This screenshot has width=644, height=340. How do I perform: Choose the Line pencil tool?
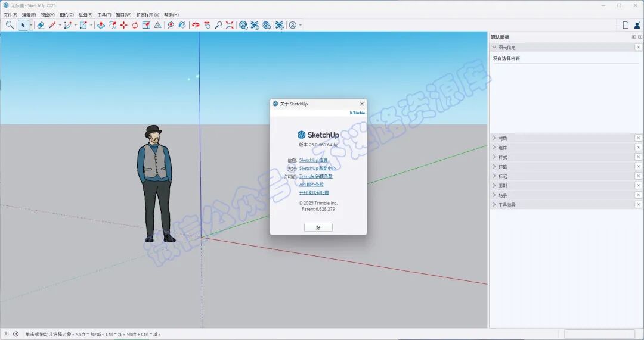[x=52, y=25]
